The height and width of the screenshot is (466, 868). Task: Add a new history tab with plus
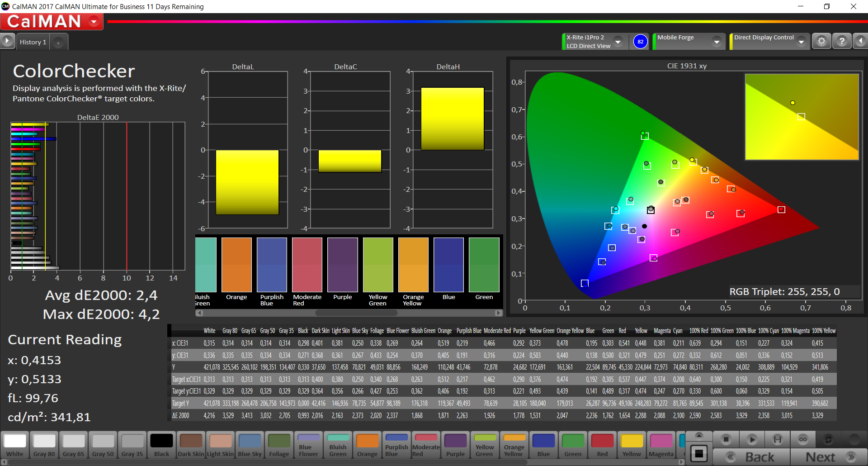point(58,43)
